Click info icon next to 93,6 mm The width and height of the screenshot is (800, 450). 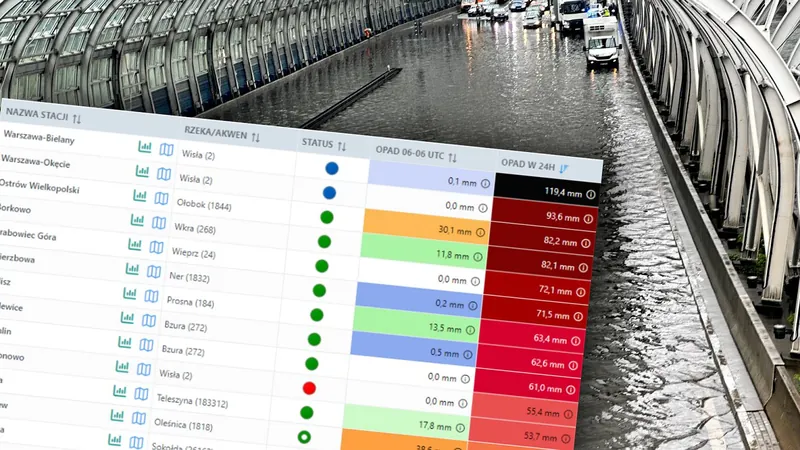click(588, 218)
